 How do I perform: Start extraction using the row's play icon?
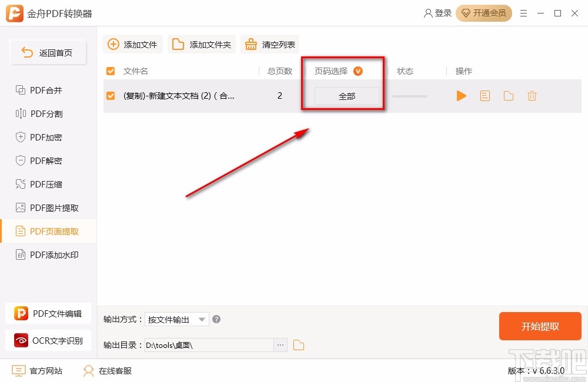[x=461, y=95]
